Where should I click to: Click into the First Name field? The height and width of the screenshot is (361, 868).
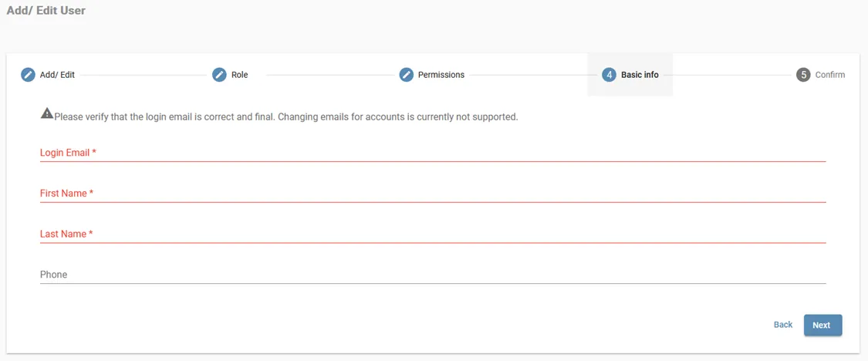[x=432, y=194]
